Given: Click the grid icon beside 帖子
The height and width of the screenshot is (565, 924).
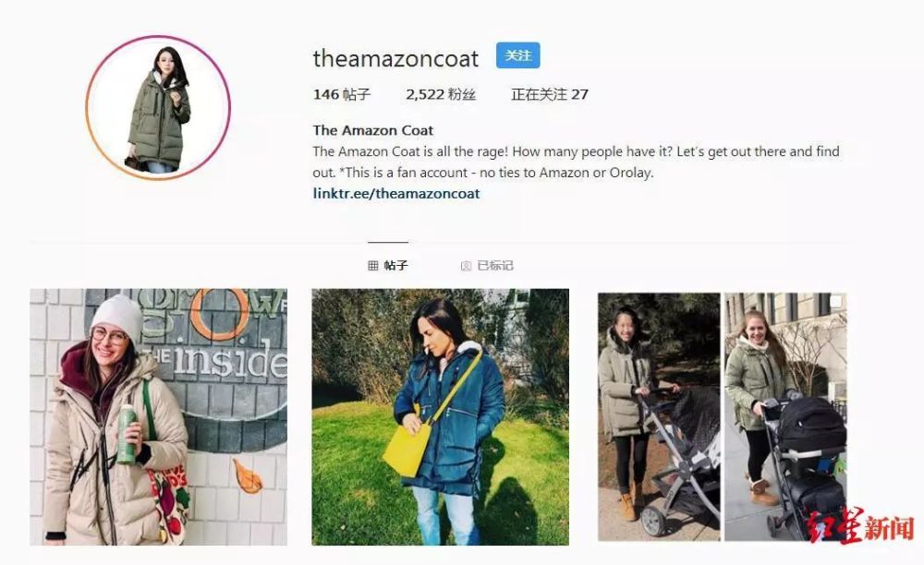Looking at the screenshot, I should pos(373,266).
